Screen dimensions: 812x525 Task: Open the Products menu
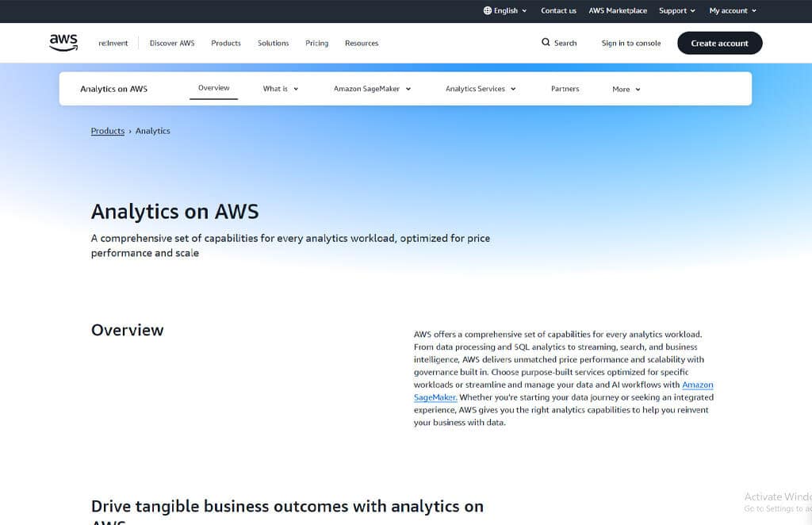[225, 43]
